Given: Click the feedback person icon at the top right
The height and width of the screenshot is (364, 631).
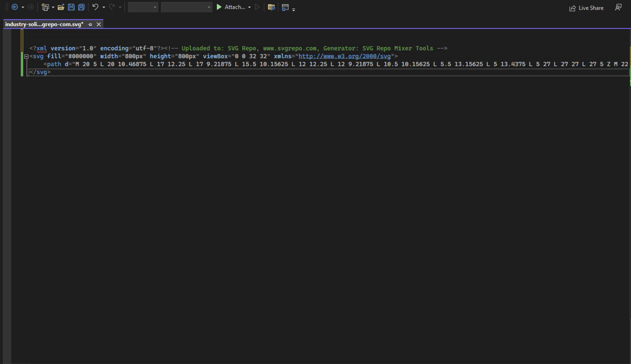Looking at the screenshot, I should pos(618,7).
